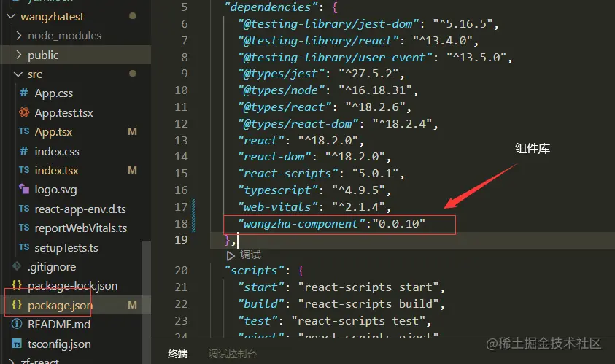Expand the node_modules folder chevron

point(18,36)
